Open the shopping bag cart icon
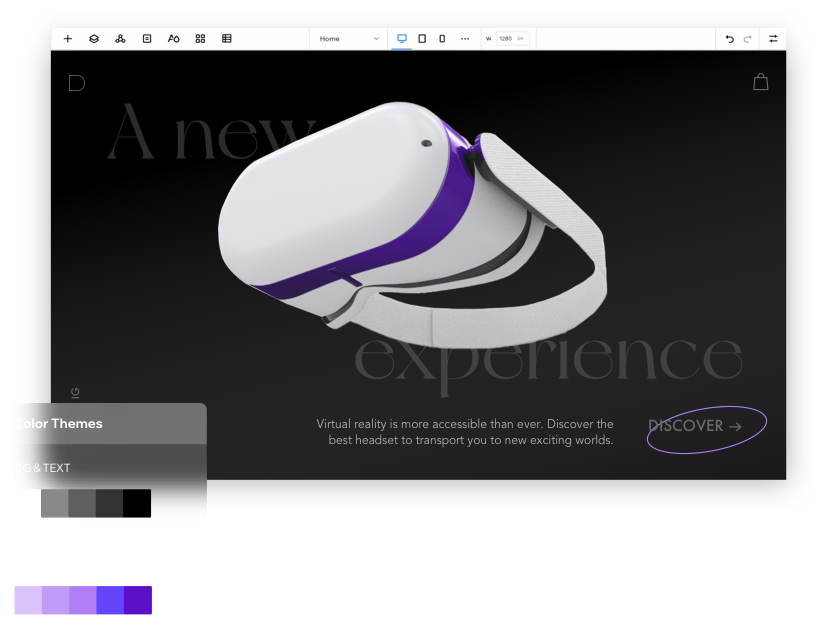 pyautogui.click(x=761, y=82)
